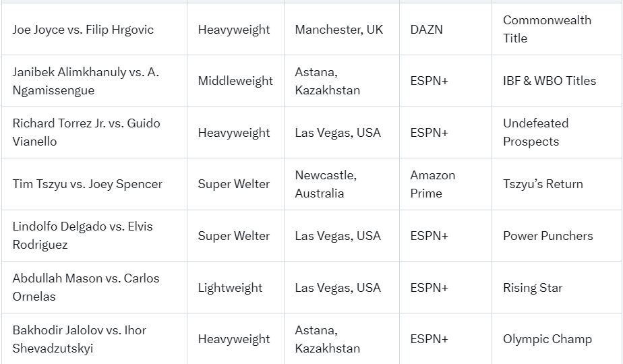623x364 pixels.
Task: Select the Janibek Alimkhanuly vs. A. Ngamissengue fight
Action: 86,81
